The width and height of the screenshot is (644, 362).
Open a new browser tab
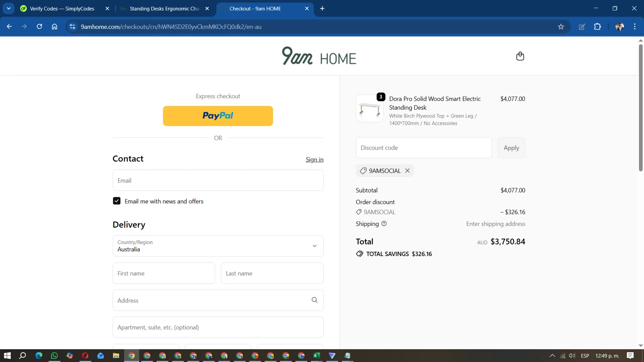322,9
